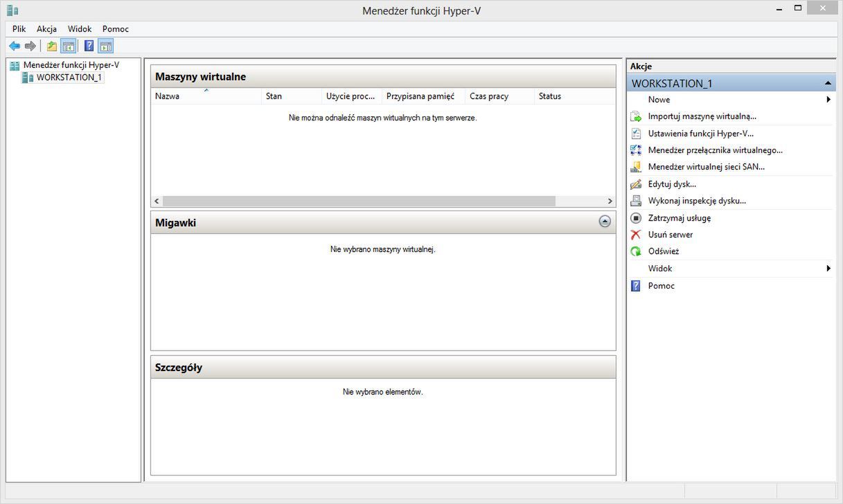Image resolution: width=843 pixels, height=504 pixels.
Task: Sort by the Status column header
Action: click(x=575, y=96)
